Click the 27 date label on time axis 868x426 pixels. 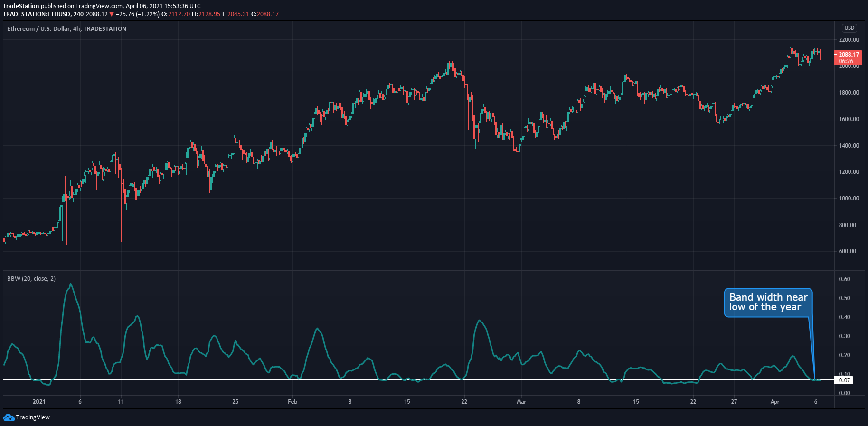point(734,402)
